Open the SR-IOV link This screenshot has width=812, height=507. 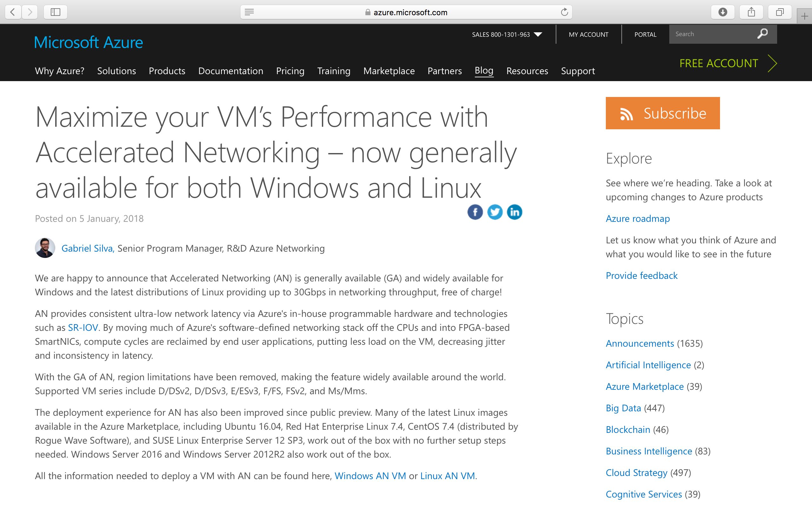click(x=83, y=328)
